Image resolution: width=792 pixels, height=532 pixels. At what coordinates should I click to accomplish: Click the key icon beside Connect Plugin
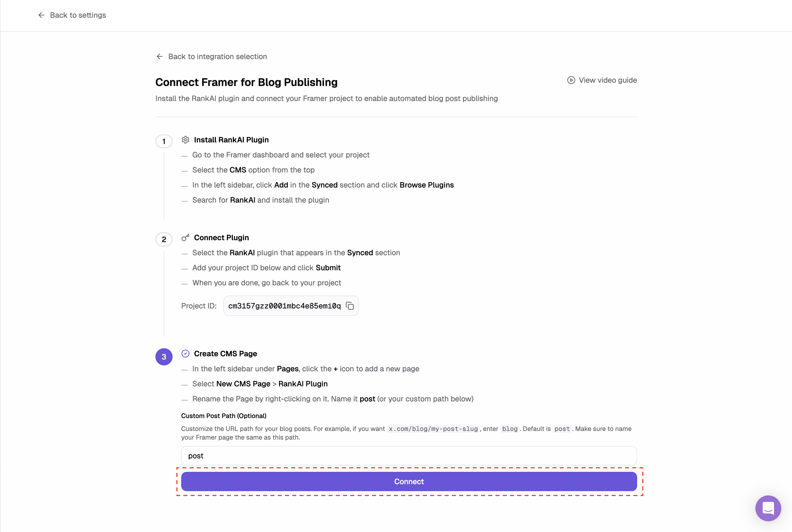(185, 238)
